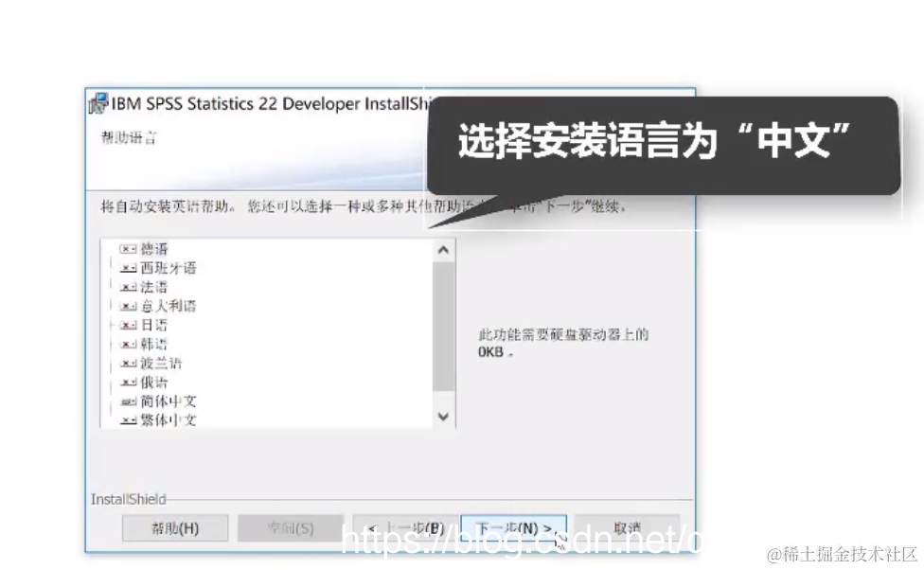Image resolution: width=924 pixels, height=570 pixels.
Task: Click the feature icon next to 俄语
Action: [x=127, y=382]
